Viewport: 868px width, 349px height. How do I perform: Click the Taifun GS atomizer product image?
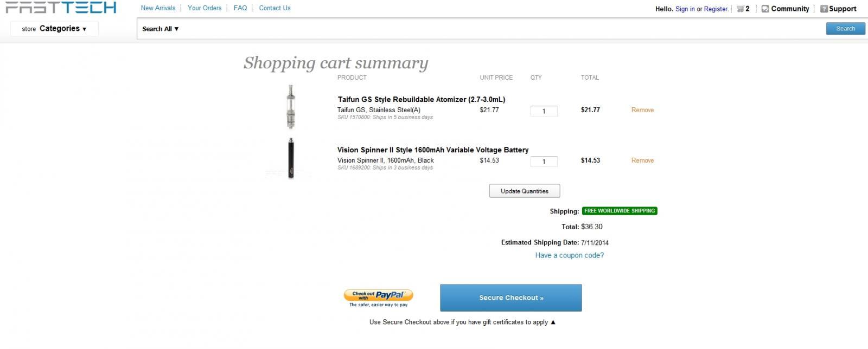point(291,107)
